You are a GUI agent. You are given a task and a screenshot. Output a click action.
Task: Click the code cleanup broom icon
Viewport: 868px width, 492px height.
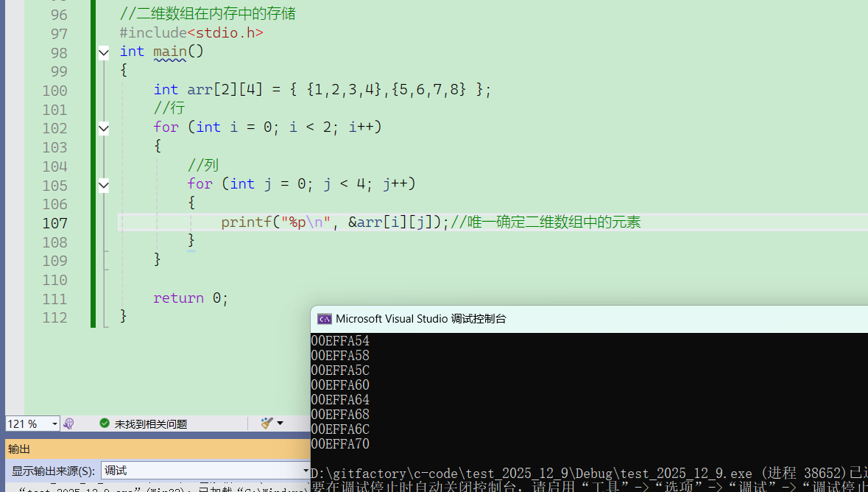267,424
